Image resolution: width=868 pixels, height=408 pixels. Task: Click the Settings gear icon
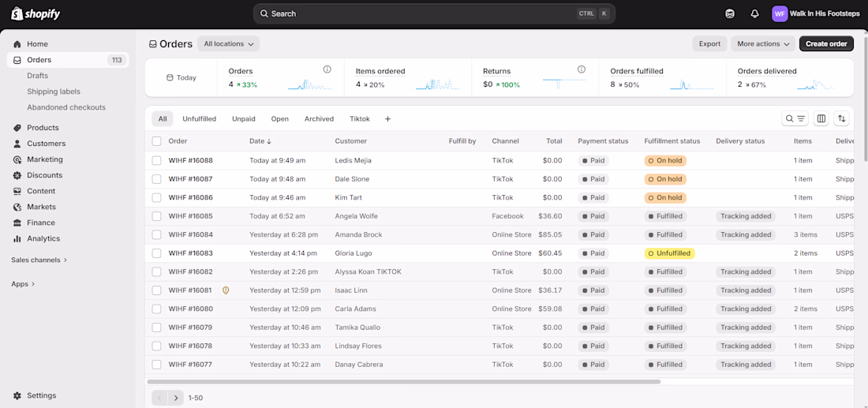pos(17,396)
